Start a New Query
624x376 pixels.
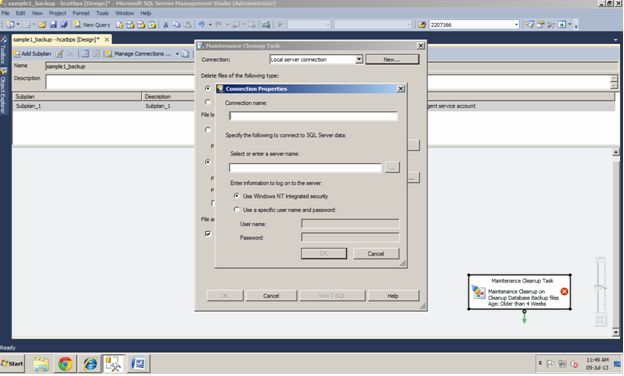pyautogui.click(x=92, y=25)
